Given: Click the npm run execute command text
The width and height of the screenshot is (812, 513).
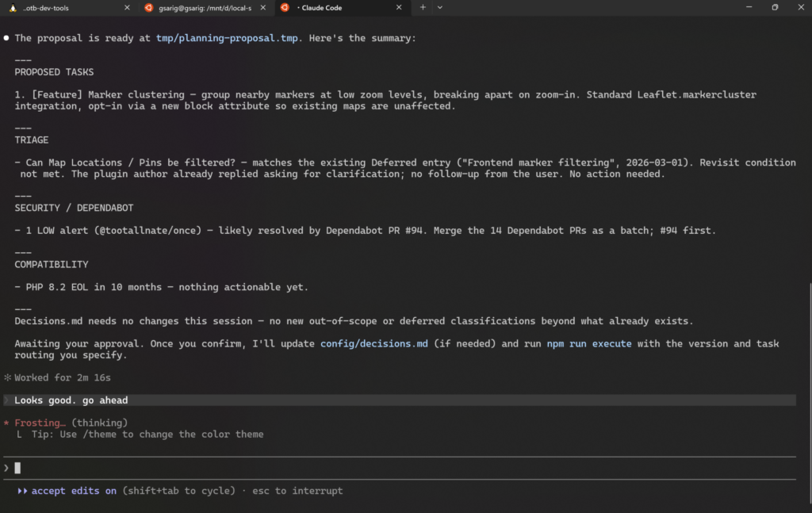Looking at the screenshot, I should (x=588, y=344).
